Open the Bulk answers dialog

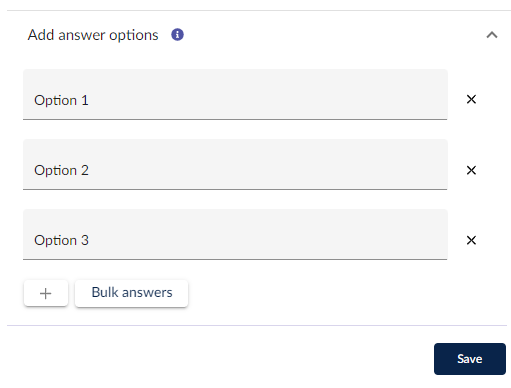click(132, 293)
